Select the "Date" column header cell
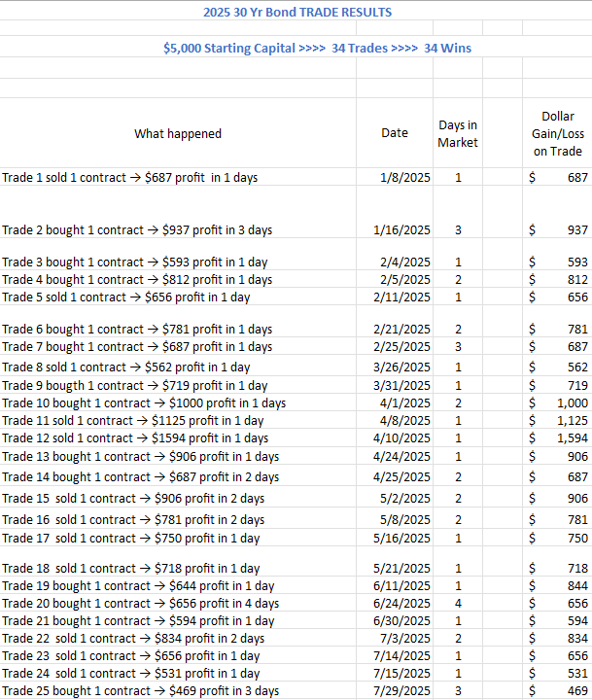The height and width of the screenshot is (700, 592). tap(395, 133)
